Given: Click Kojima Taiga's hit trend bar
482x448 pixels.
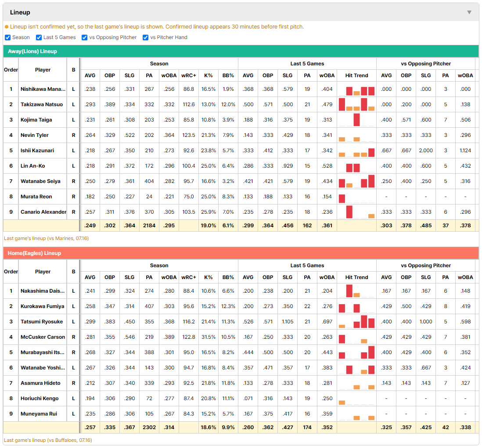Looking at the screenshot, I should pos(356,120).
